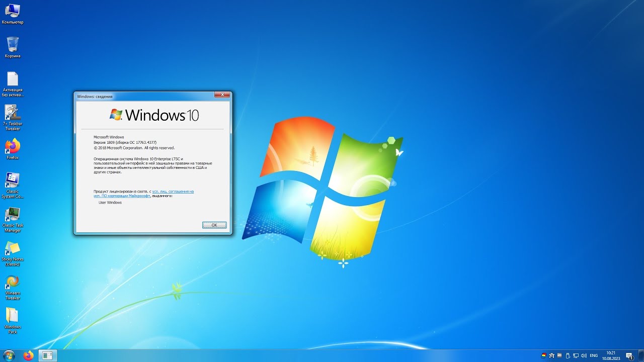Close the Windows: сведения dialog
The height and width of the screenshot is (362, 644).
click(222, 95)
